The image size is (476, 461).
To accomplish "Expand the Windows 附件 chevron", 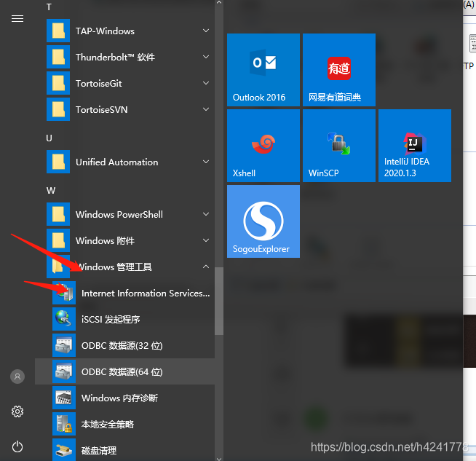I will (x=206, y=240).
